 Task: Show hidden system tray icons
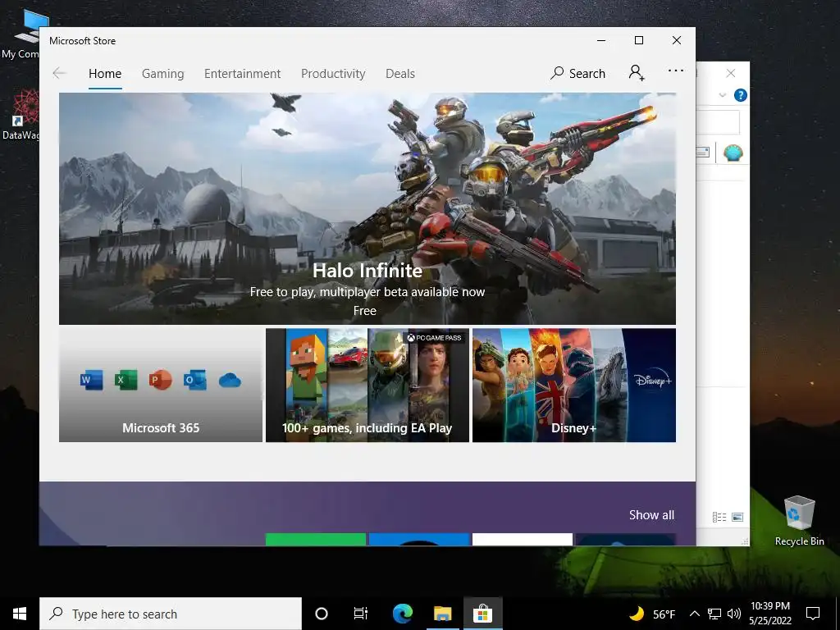[x=694, y=614]
